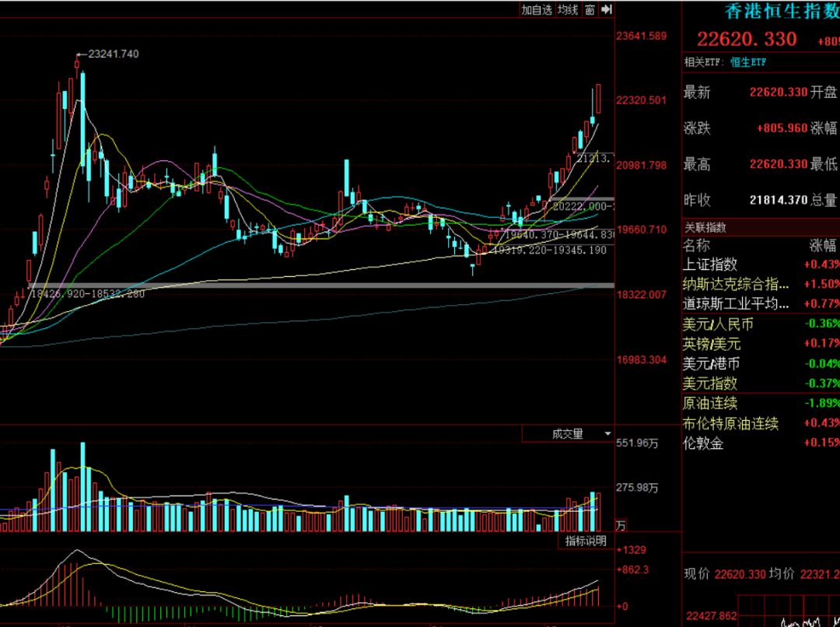Screen dimensions: 840x627
Task: Click the 窗 window layout icon
Action: click(590, 9)
